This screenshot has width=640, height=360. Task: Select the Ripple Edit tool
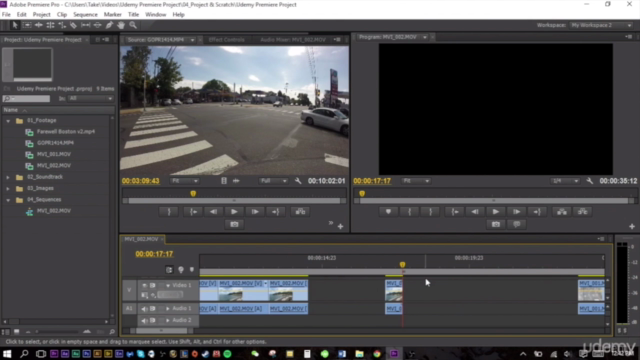(39, 25)
